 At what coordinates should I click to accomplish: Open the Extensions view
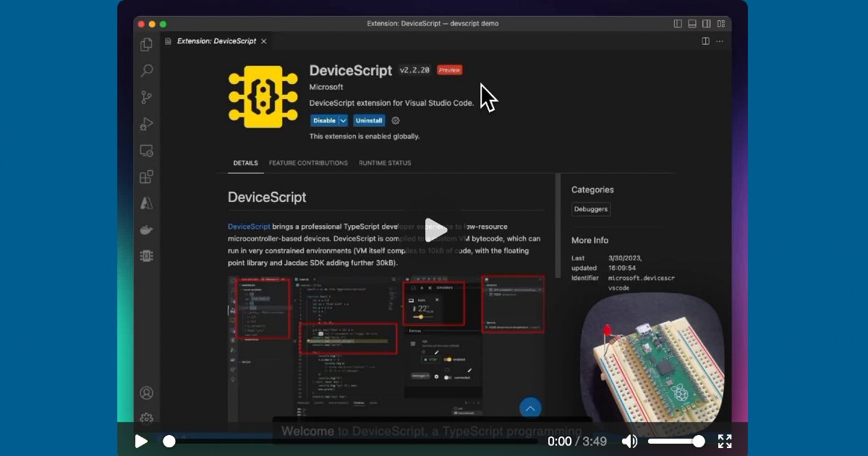coord(147,177)
